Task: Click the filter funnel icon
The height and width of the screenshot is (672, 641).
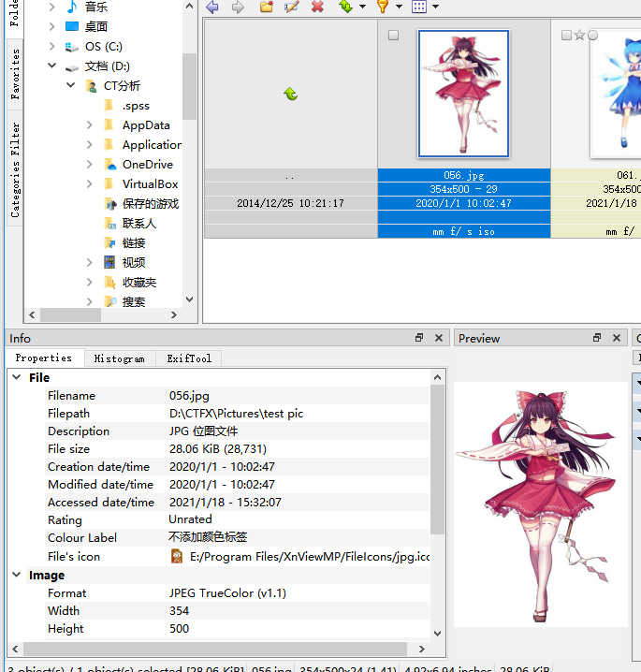Action: click(x=383, y=7)
